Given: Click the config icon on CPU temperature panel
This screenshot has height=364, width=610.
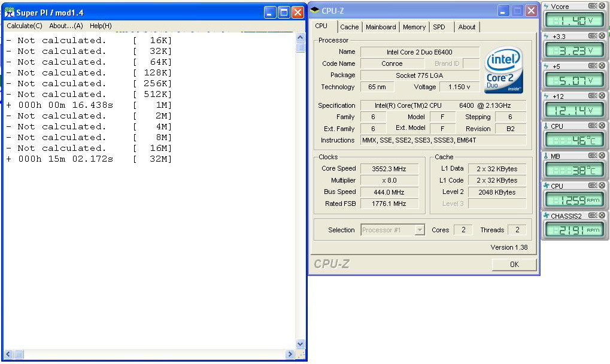Looking at the screenshot, I should [x=593, y=126].
